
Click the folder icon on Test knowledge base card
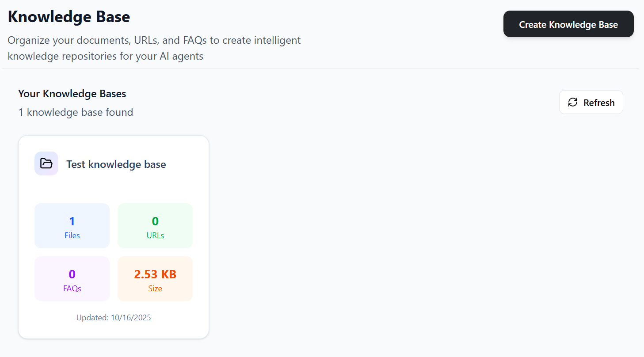point(46,163)
